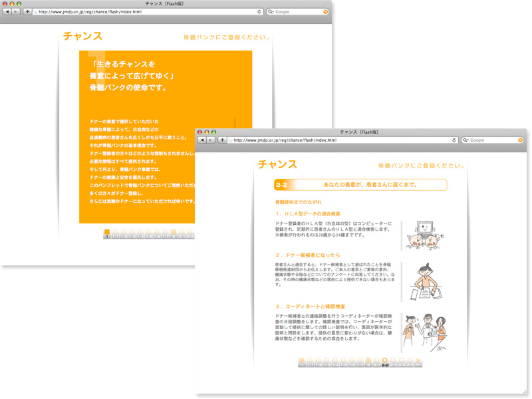Click the back arrow in the rear browser window

tap(7, 12)
